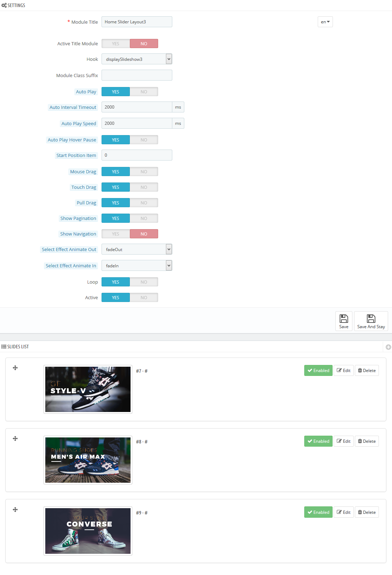Set Auto Play to NO

click(144, 92)
